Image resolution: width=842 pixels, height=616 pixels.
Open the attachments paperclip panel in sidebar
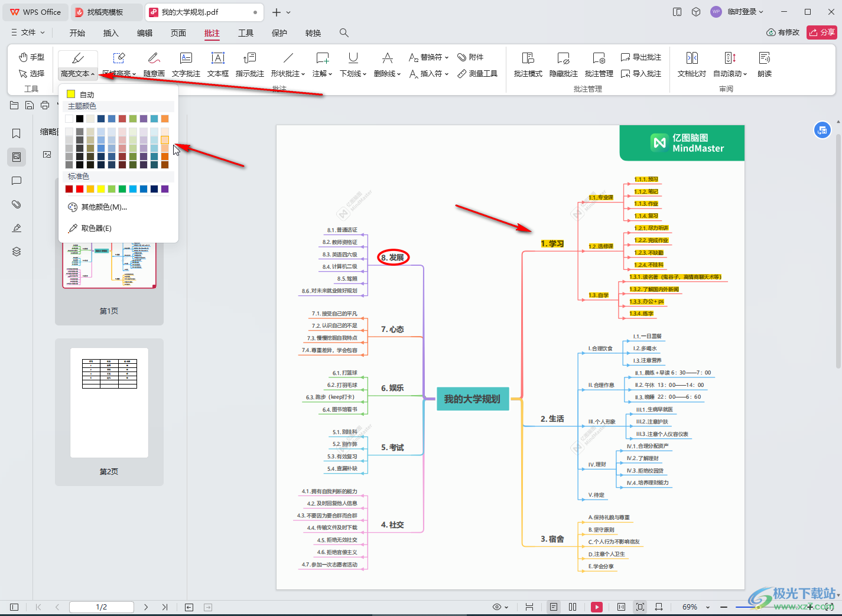[17, 204]
